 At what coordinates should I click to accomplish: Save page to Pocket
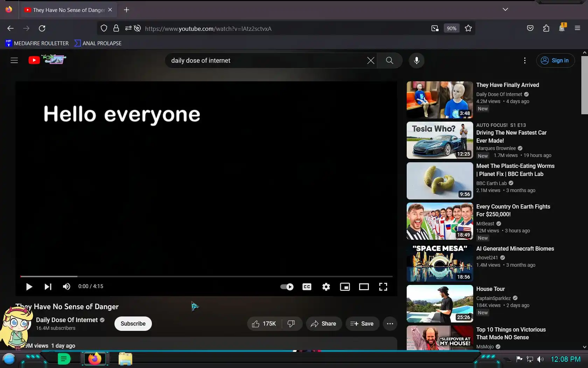[530, 28]
